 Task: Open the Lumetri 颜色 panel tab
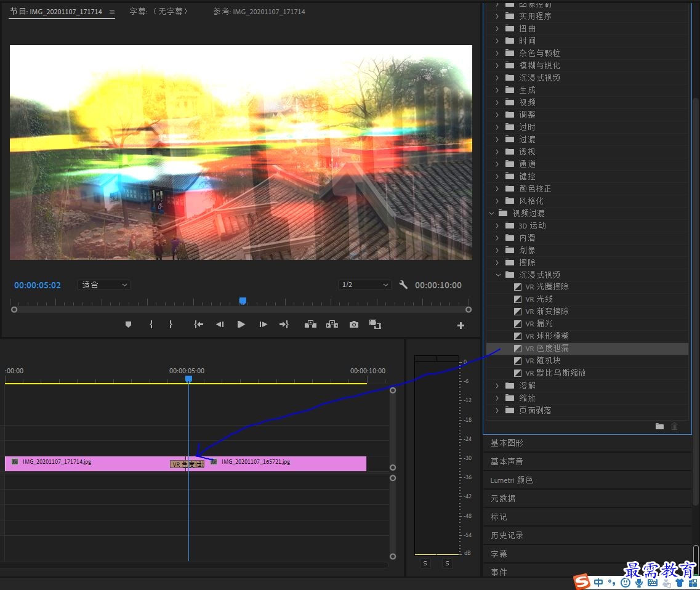[x=512, y=480]
